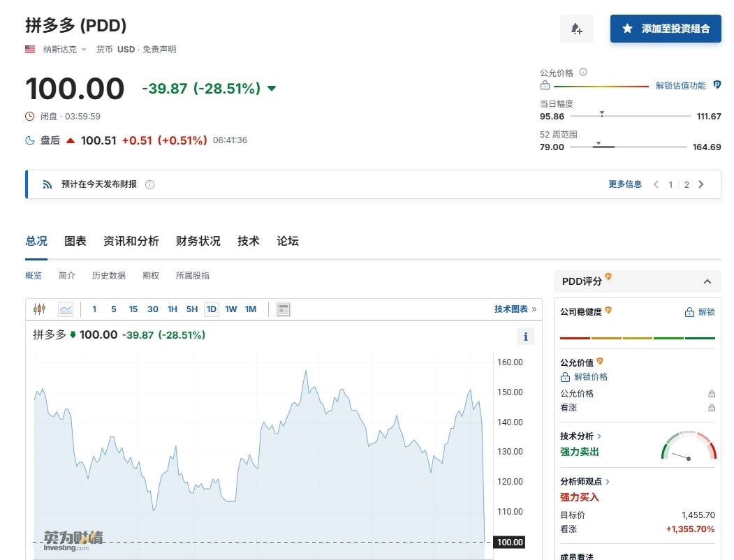Set chart interval to 1D
734x560 pixels.
tap(212, 309)
